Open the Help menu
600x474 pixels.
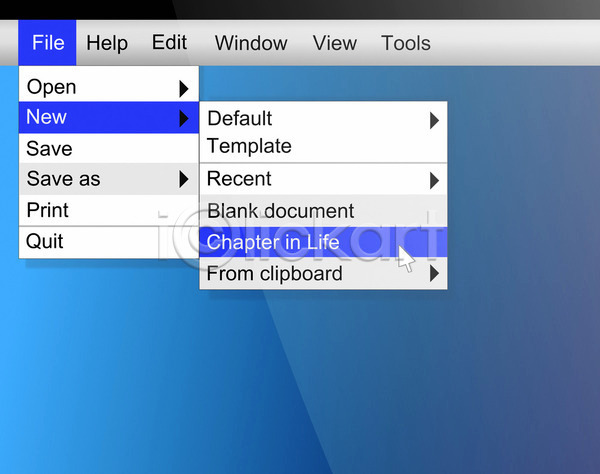coord(107,43)
